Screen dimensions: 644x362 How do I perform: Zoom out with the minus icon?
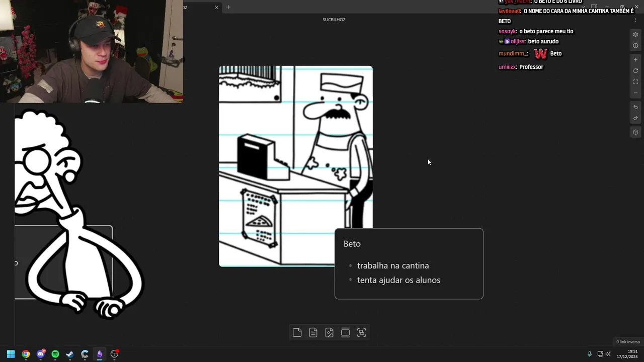[635, 93]
